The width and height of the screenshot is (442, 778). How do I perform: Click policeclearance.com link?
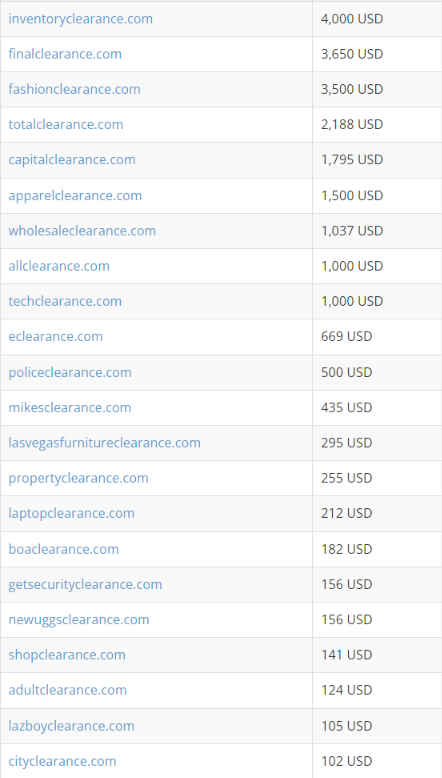pyautogui.click(x=70, y=372)
